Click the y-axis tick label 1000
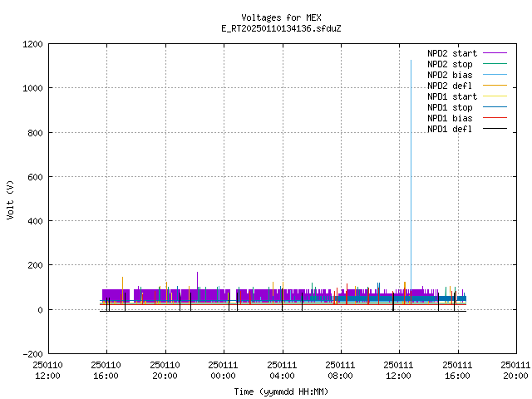Image resolution: width=532 pixels, height=399 pixels. [x=32, y=88]
